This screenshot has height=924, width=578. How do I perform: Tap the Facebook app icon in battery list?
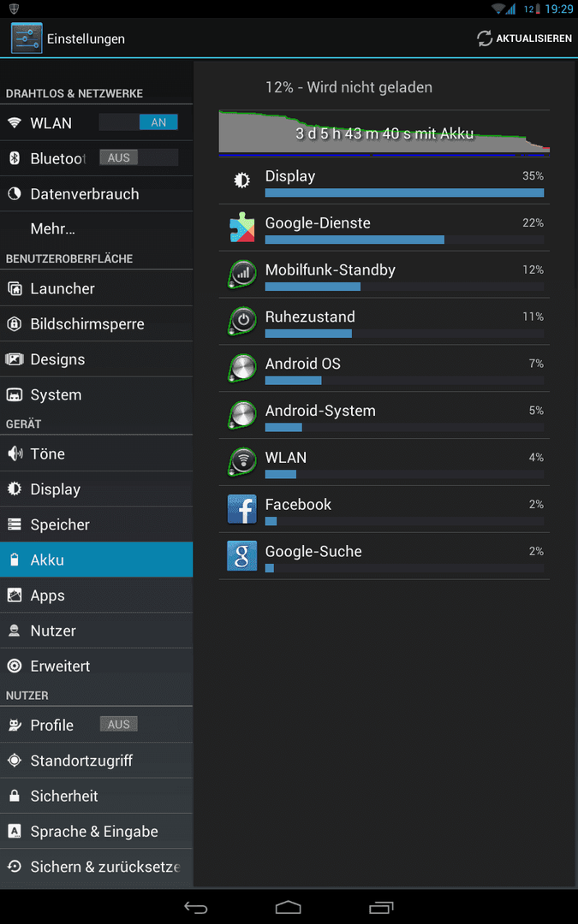pos(241,509)
